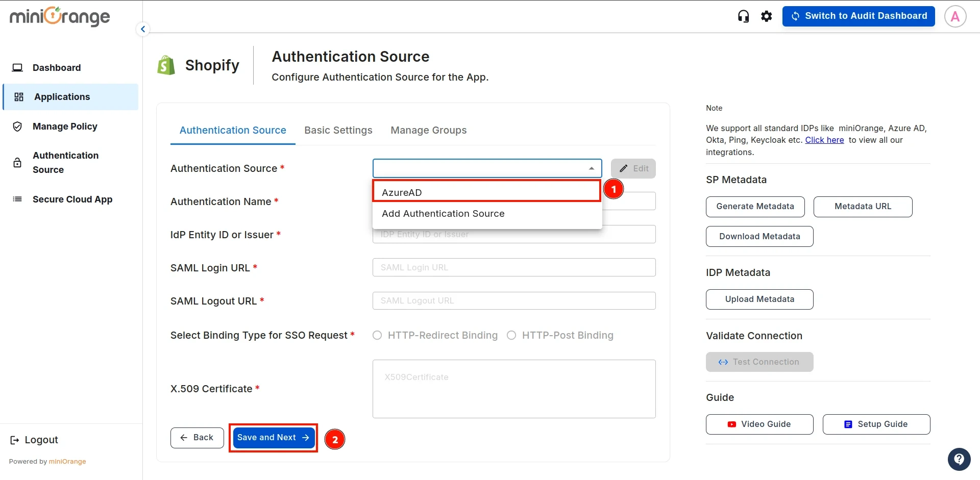The image size is (980, 480).
Task: Select AzureAD from the dropdown
Action: pyautogui.click(x=486, y=192)
